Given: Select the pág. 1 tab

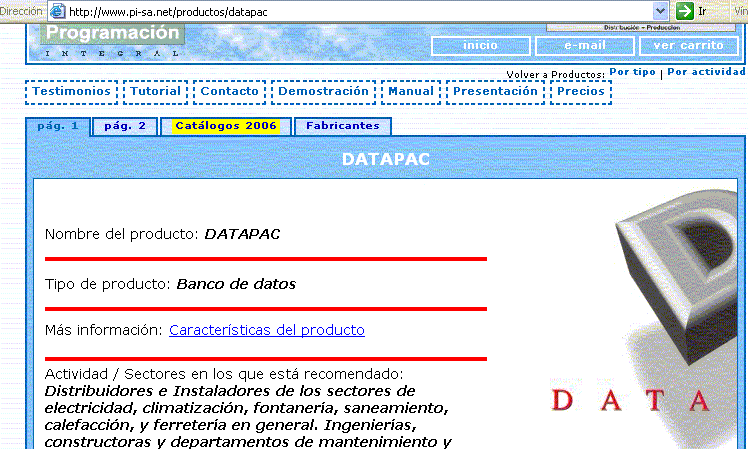Looking at the screenshot, I should coord(58,126).
